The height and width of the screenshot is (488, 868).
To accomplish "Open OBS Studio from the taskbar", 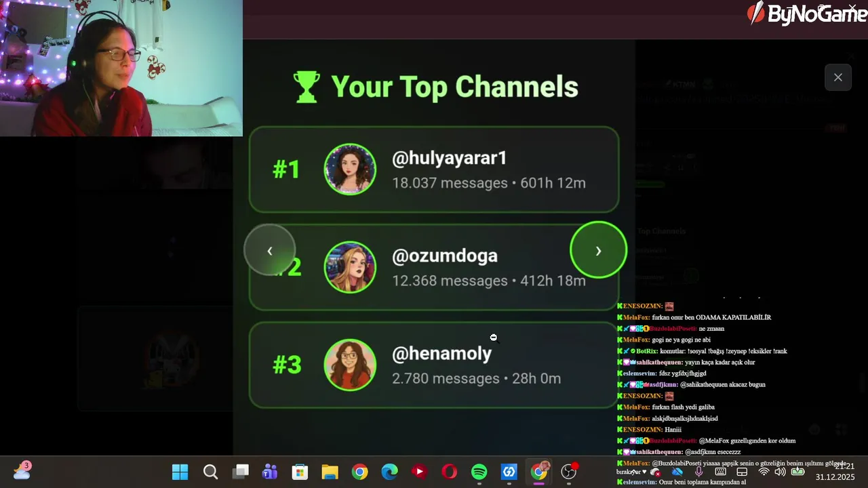I will [569, 472].
